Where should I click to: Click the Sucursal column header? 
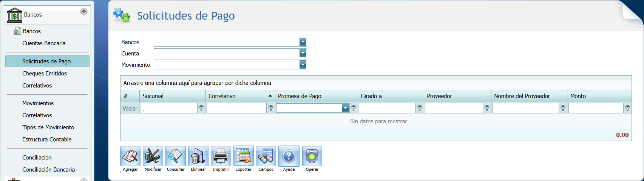coord(173,96)
